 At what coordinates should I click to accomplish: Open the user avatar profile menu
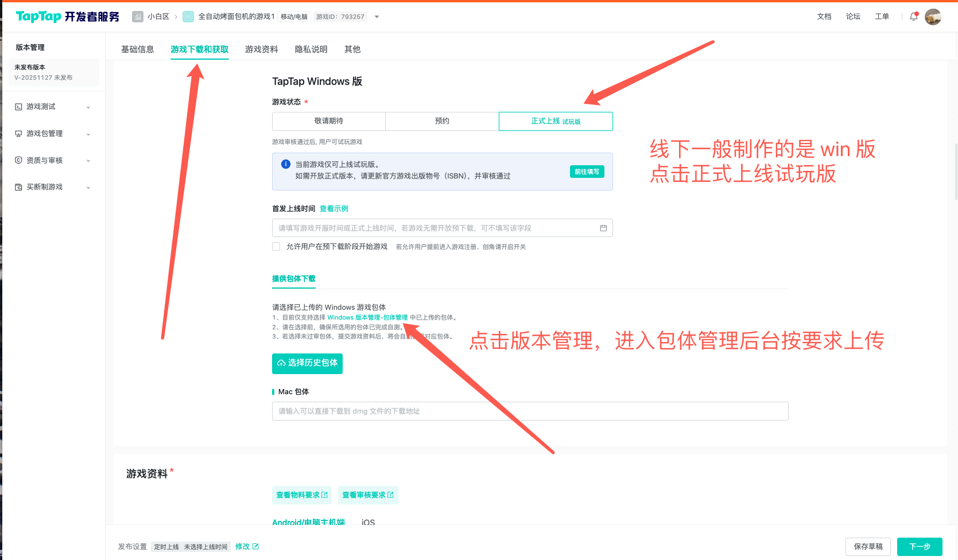[x=933, y=17]
